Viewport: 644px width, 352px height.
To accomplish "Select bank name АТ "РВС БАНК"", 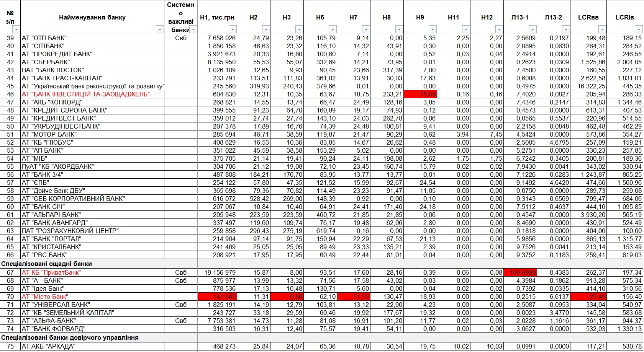I will (45, 255).
